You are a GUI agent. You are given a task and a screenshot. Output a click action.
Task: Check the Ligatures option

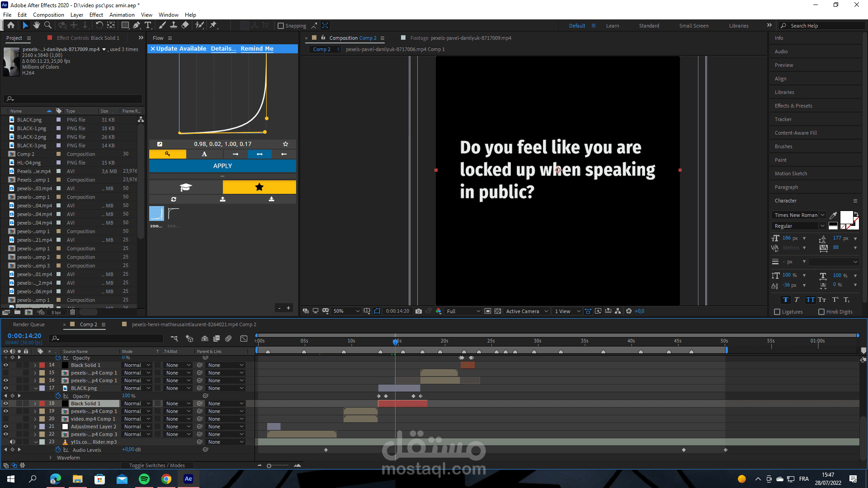coord(777,312)
